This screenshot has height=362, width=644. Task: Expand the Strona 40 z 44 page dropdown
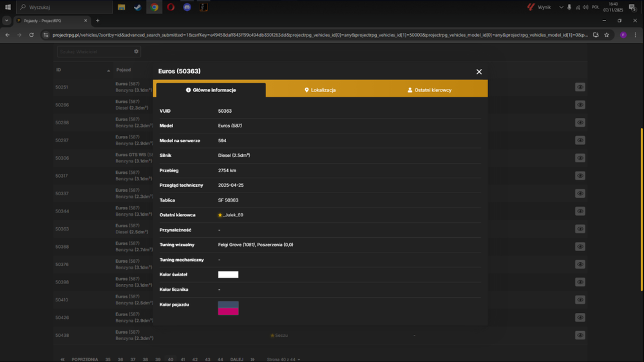click(283, 359)
